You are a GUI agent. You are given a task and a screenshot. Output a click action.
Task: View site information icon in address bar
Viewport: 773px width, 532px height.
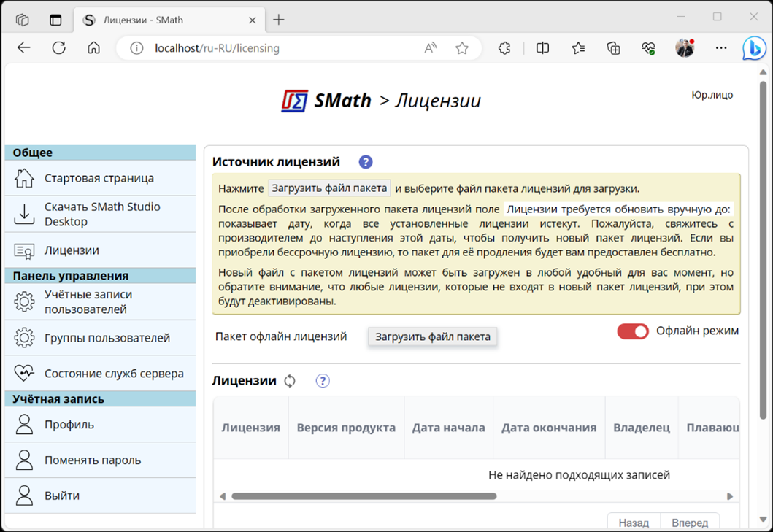tap(136, 48)
